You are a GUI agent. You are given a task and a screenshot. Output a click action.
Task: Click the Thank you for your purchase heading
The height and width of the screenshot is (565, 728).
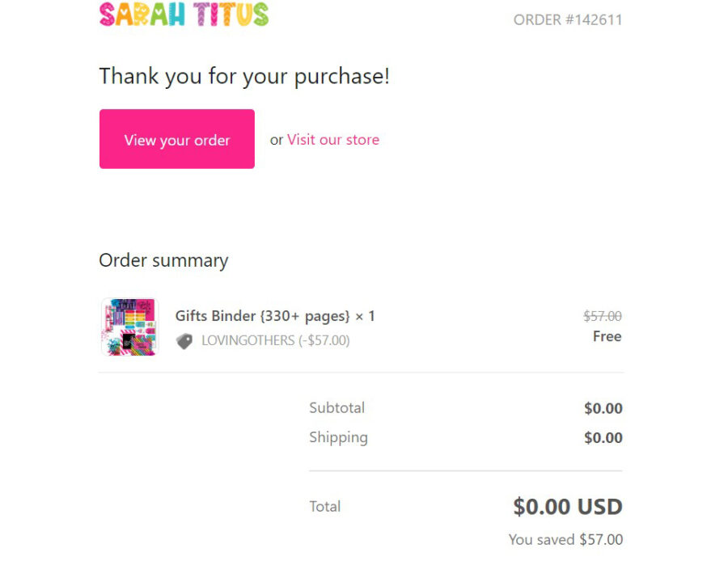(244, 77)
